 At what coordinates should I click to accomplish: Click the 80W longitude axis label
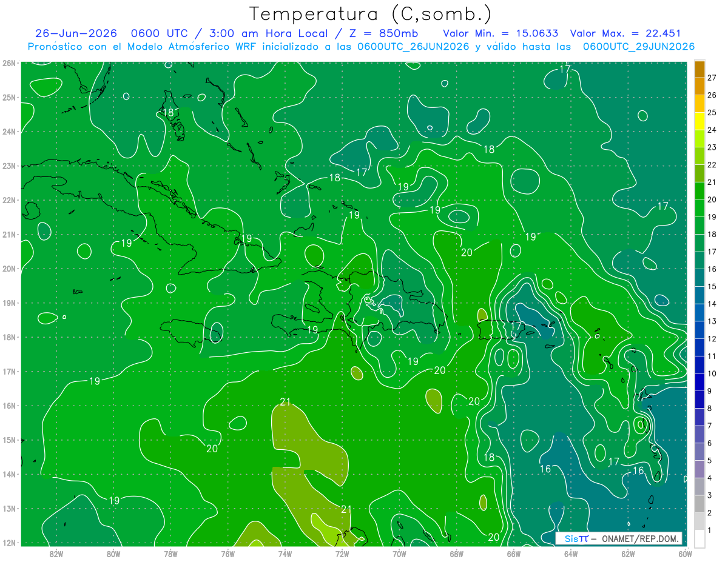(113, 553)
